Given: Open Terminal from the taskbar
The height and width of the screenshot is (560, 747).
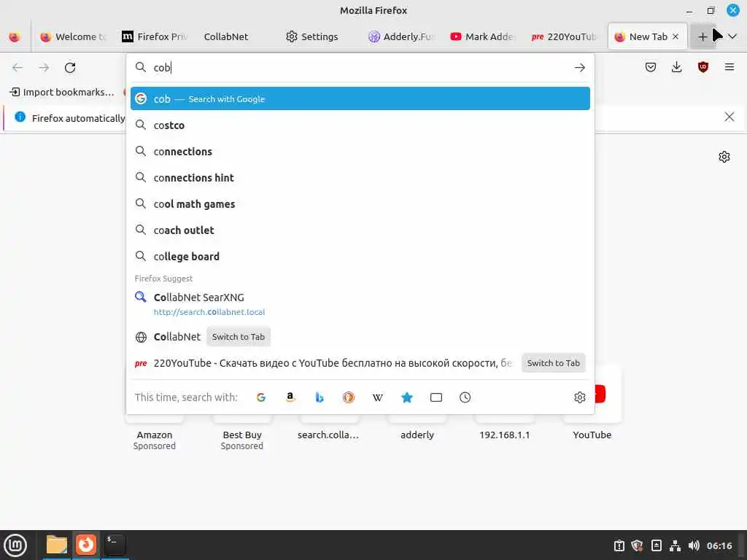Looking at the screenshot, I should (115, 545).
